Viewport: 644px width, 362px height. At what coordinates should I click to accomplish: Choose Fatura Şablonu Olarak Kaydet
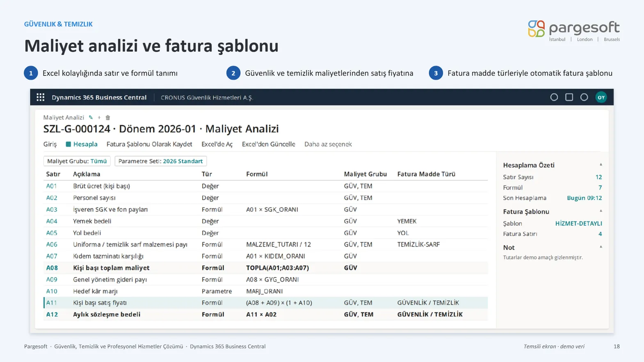pos(149,144)
